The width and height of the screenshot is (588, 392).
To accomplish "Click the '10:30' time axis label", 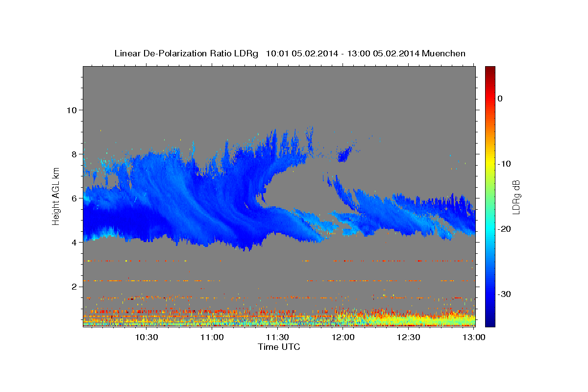I will click(147, 337).
